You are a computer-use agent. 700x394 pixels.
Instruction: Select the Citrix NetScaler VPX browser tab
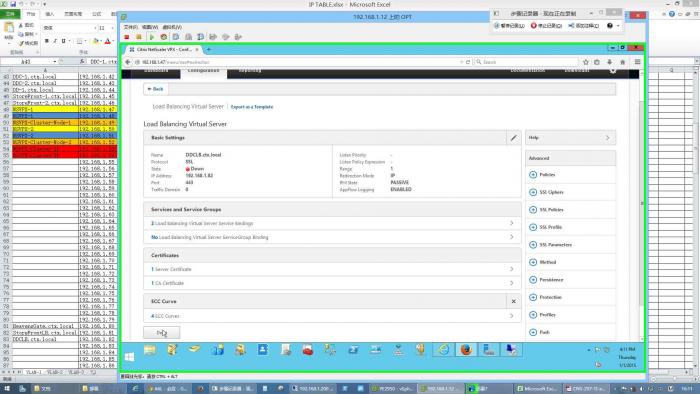(x=164, y=50)
